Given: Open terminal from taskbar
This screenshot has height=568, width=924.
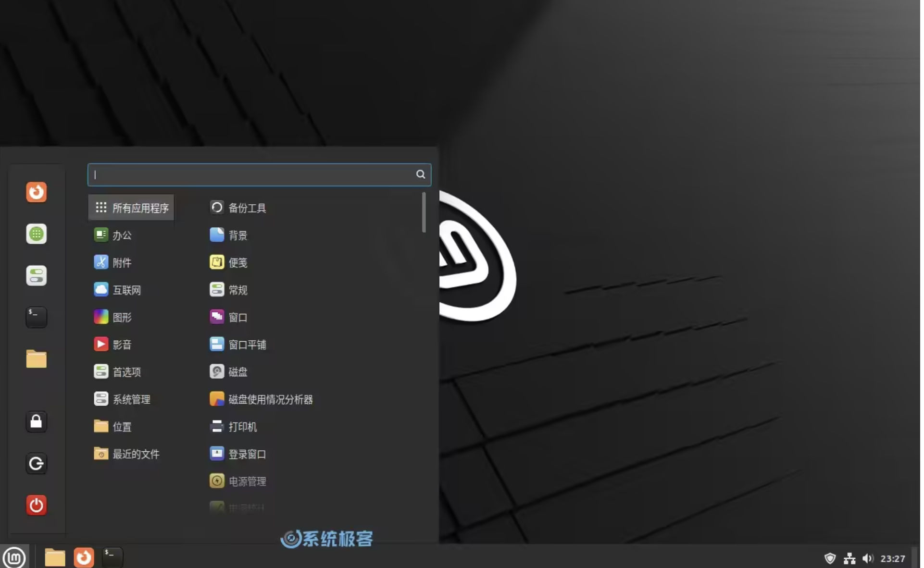Looking at the screenshot, I should [112, 557].
